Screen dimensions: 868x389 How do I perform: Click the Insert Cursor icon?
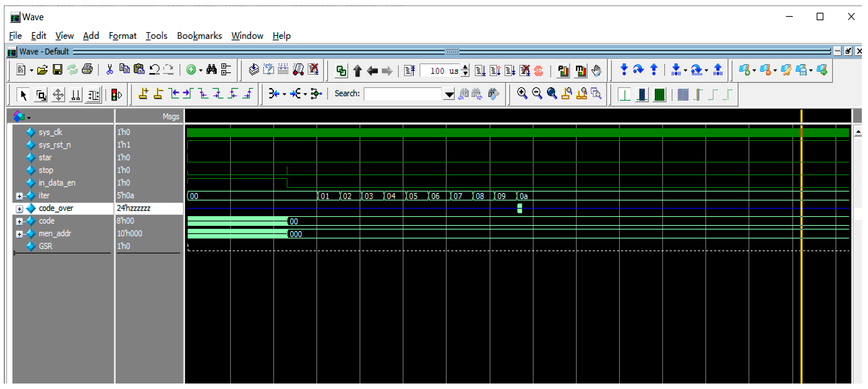point(143,93)
